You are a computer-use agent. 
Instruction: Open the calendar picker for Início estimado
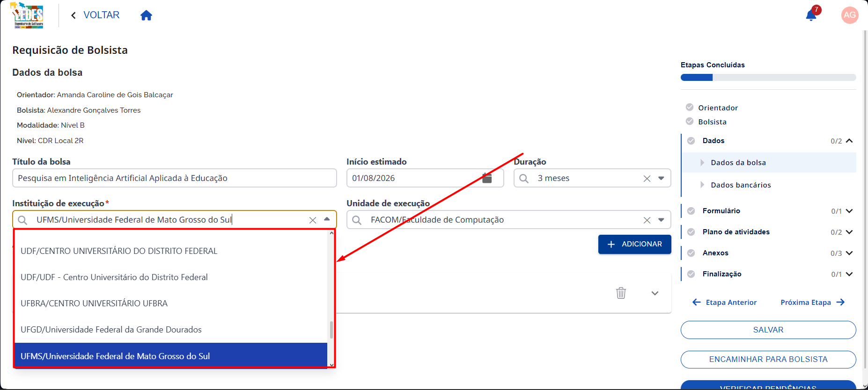[x=487, y=178]
